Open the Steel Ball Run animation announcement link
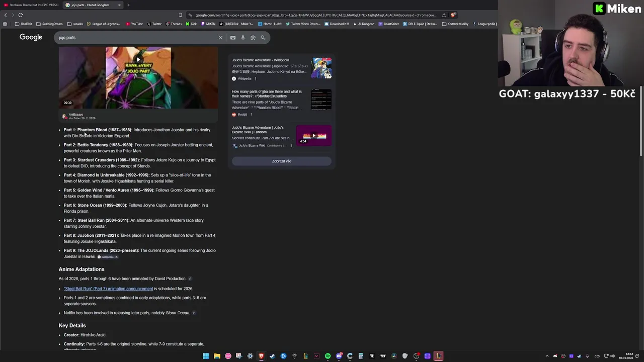This screenshot has width=644, height=362. pos(108,289)
